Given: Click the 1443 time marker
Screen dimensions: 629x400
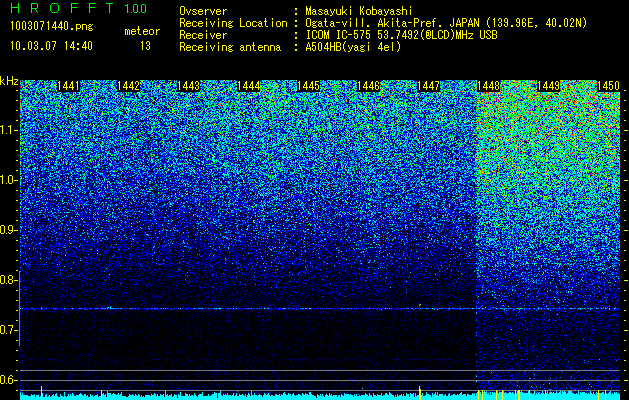Looking at the screenshot, I should tap(188, 86).
